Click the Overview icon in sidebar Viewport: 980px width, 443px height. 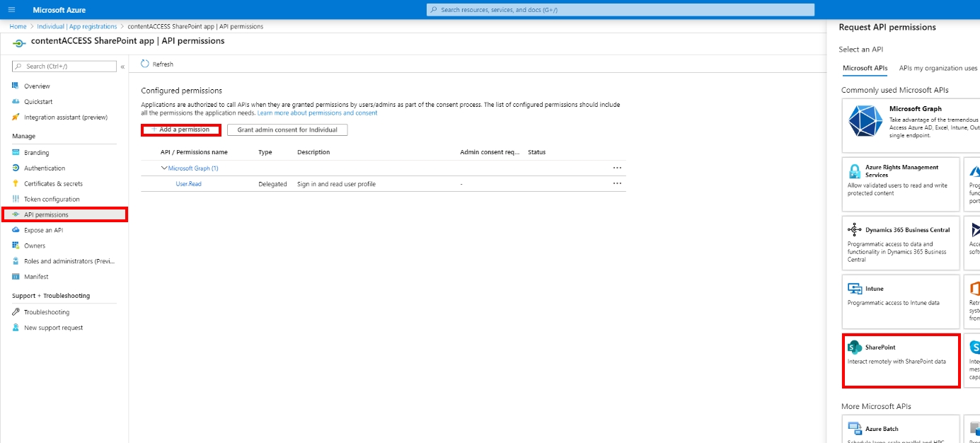coord(16,86)
